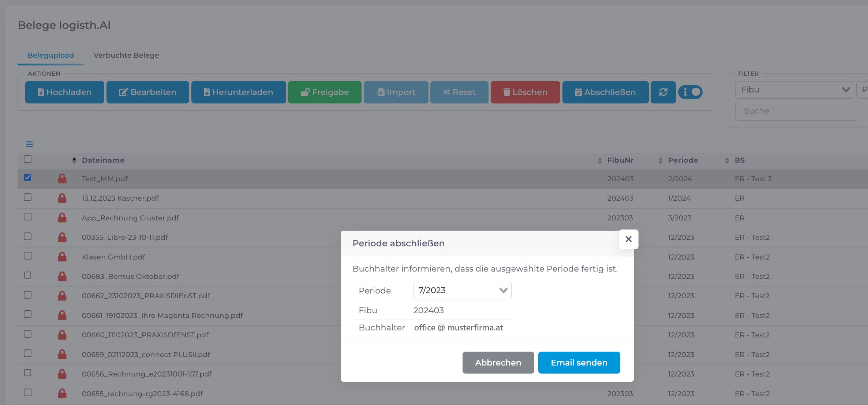This screenshot has height=405, width=868.
Task: Click lock icon of 13.12.2023 Kastner.pdf
Action: [62, 198]
